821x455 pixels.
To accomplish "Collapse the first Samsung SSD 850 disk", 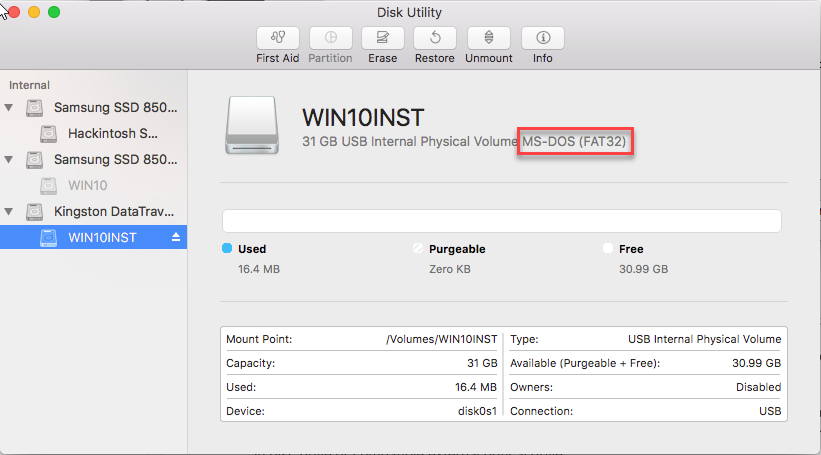I will coord(10,107).
